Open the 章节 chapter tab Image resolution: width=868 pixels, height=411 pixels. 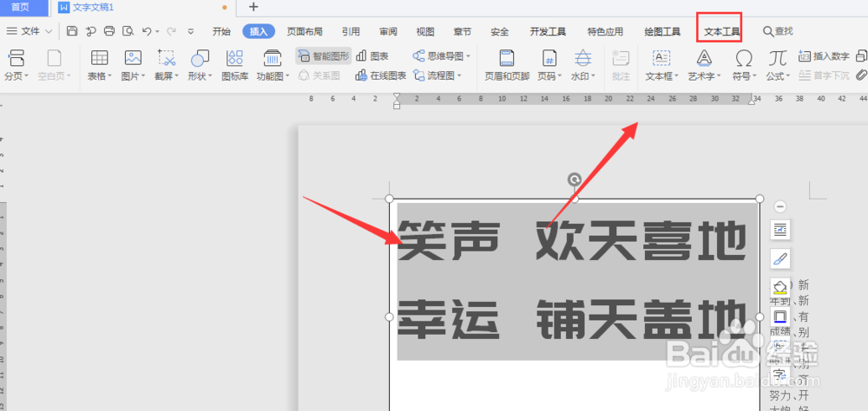click(463, 31)
